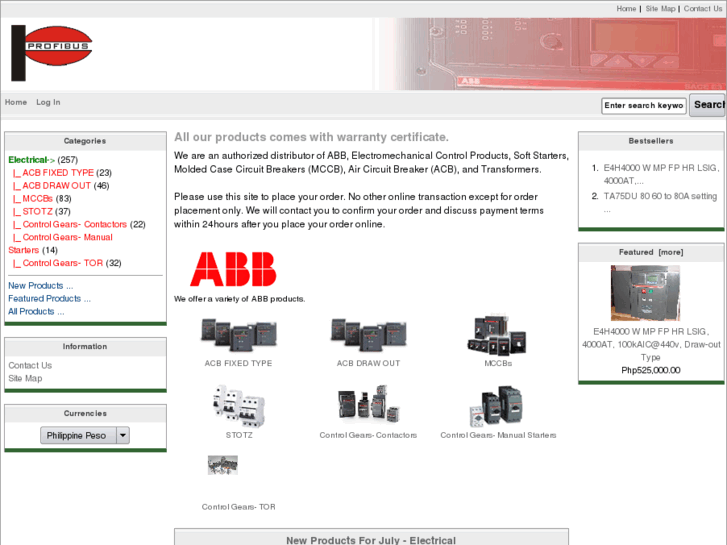The image size is (727, 545).
Task: Click Control Gears- Manual Starters caption link
Action: [498, 435]
